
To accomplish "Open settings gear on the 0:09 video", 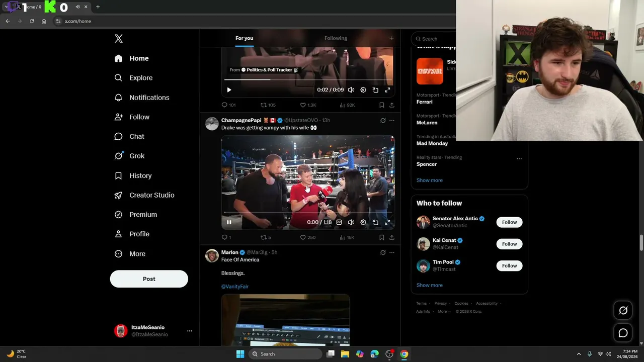I will click(363, 90).
